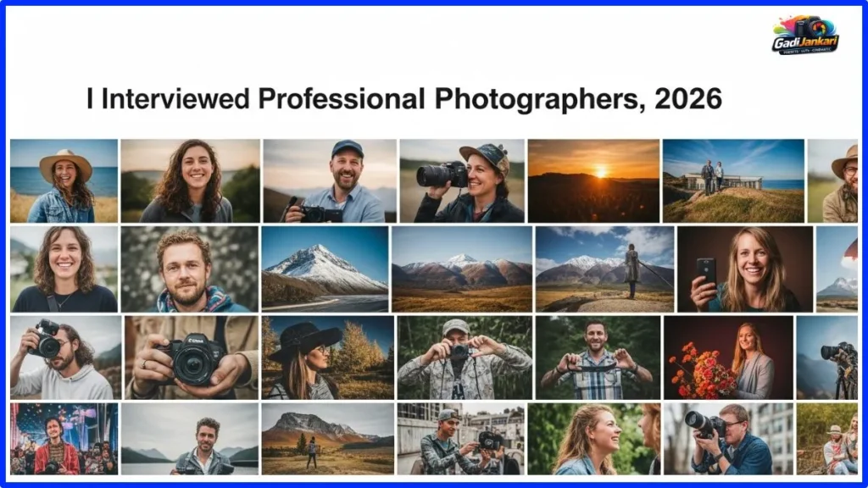Open photo of man in plaid shirt holding strap
Screen dimensions: 868x488
click(x=598, y=358)
